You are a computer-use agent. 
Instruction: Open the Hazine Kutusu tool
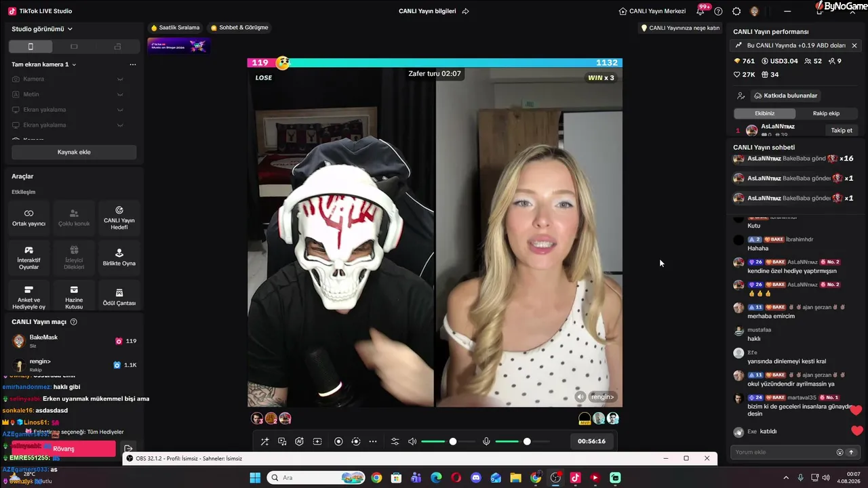tap(74, 297)
